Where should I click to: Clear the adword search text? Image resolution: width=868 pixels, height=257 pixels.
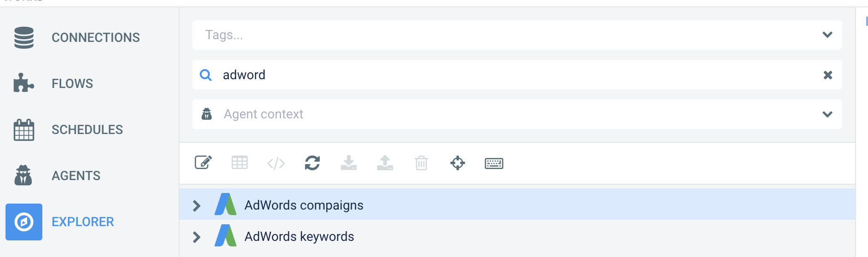(827, 75)
